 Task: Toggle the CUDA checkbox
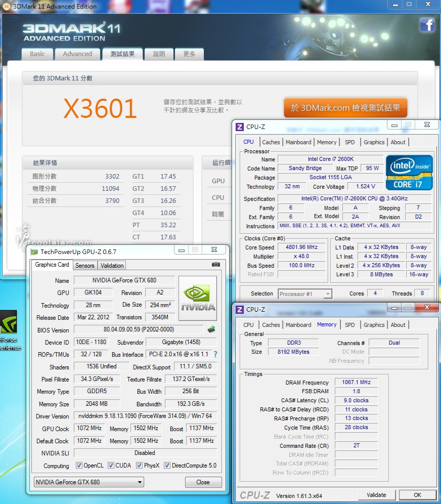tap(111, 465)
